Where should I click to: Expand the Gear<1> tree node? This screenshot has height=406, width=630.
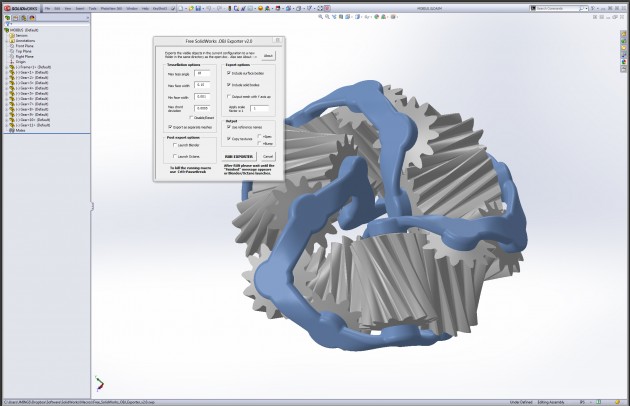(x=6, y=72)
